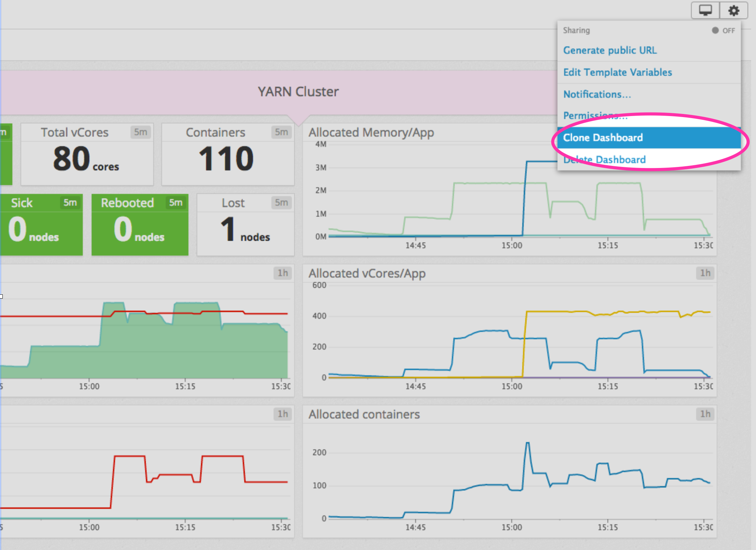This screenshot has width=756, height=550.
Task: Select Delete Dashboard from the menu
Action: (x=604, y=159)
